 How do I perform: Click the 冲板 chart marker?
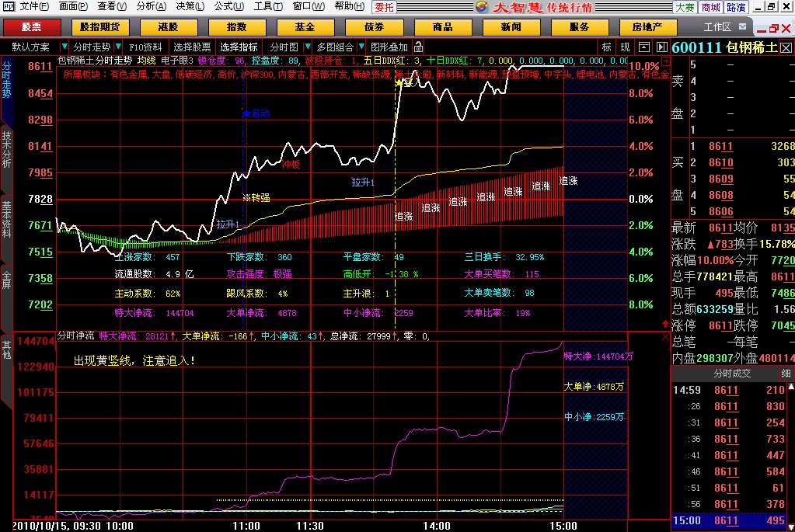291,164
